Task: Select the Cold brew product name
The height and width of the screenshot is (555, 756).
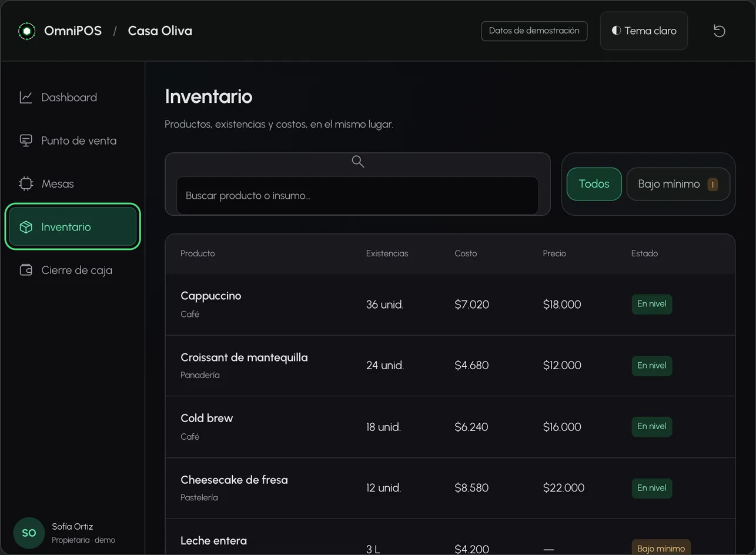Action: click(x=206, y=418)
